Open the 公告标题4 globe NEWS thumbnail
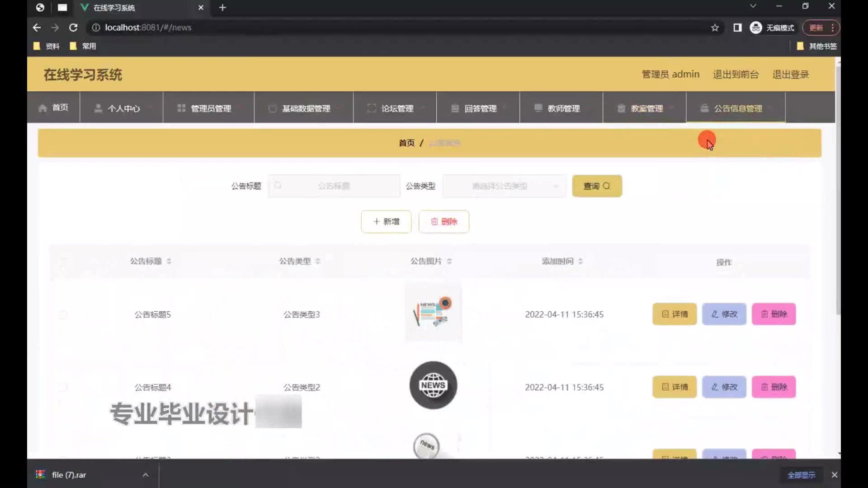Image resolution: width=868 pixels, height=488 pixels. pos(433,385)
